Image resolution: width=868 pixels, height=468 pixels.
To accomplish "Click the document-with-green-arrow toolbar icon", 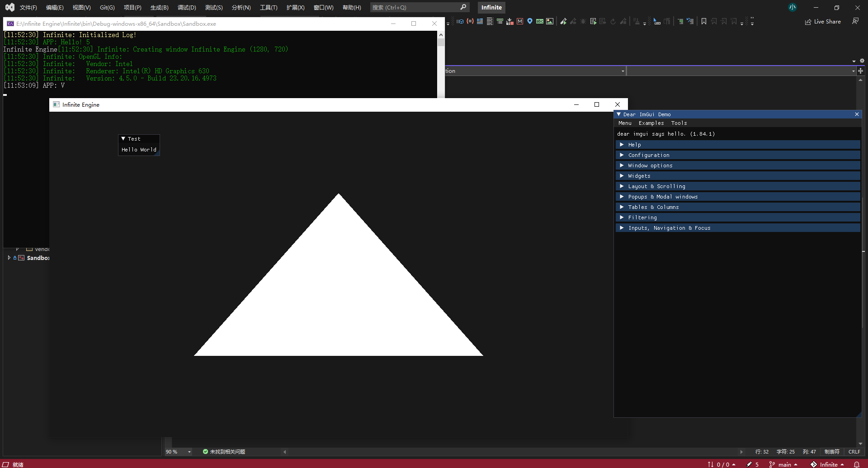I will [593, 21].
